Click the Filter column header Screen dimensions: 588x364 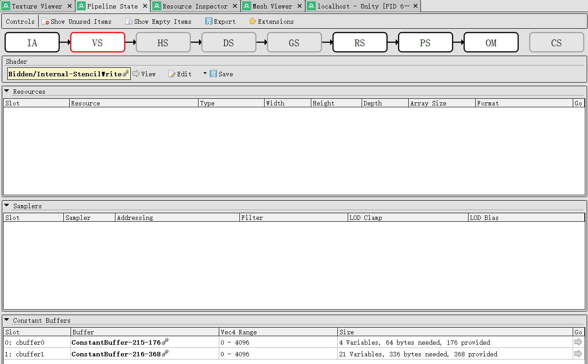(294, 218)
